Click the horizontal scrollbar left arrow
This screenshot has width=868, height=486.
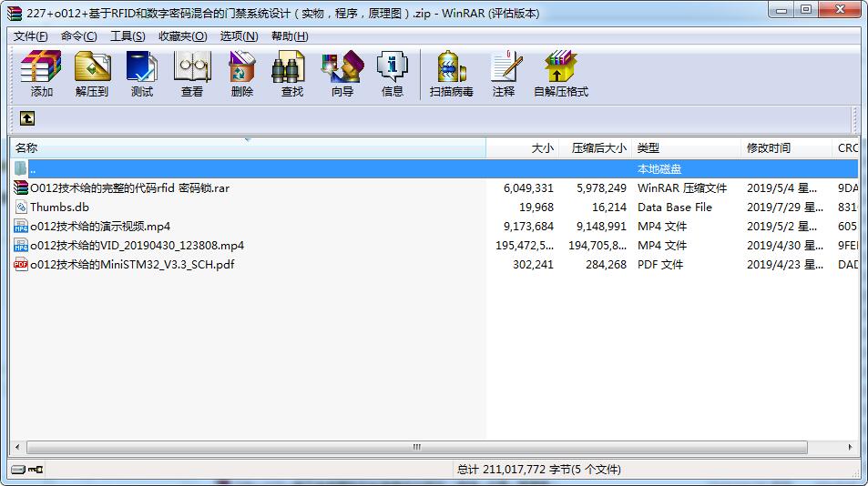pos(17,447)
